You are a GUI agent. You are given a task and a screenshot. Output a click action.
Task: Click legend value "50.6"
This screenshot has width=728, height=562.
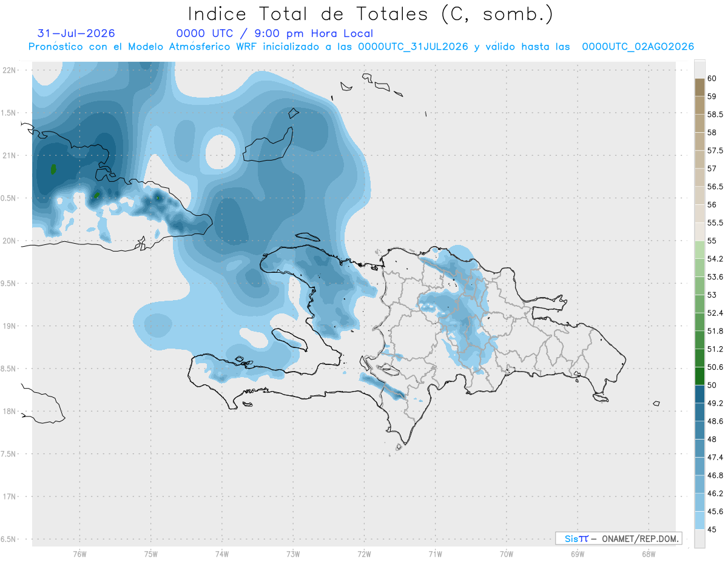click(715, 367)
